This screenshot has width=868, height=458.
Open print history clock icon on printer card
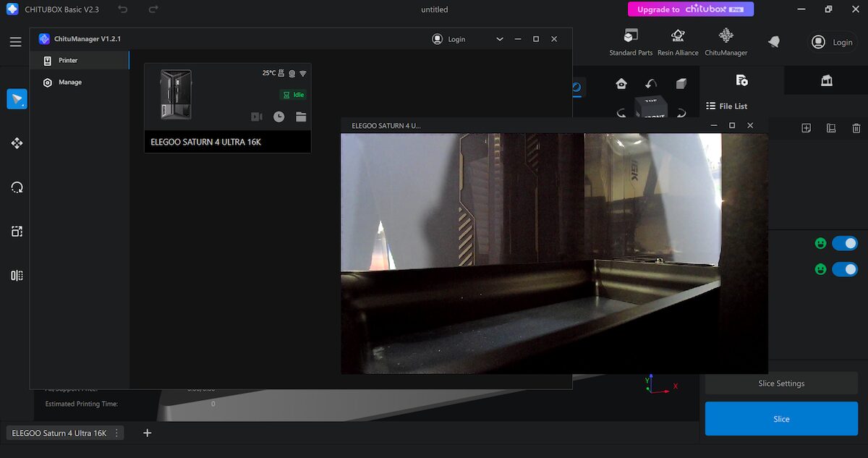pos(279,116)
